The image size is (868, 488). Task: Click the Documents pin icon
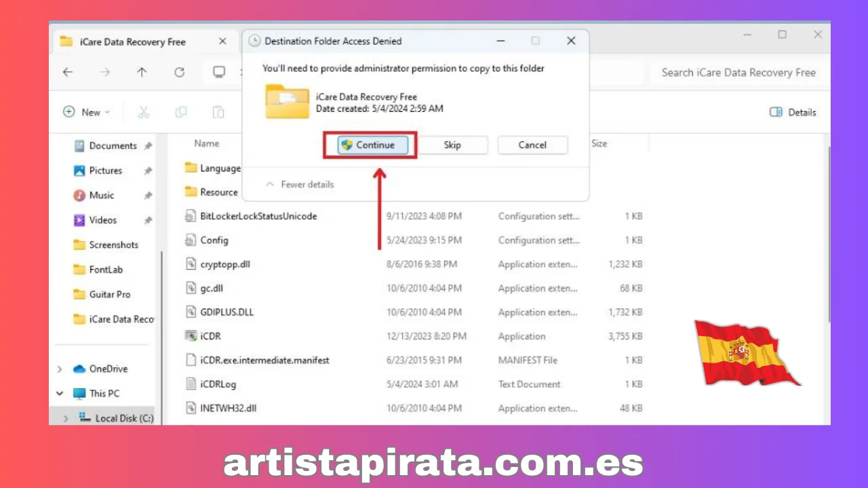click(x=148, y=146)
